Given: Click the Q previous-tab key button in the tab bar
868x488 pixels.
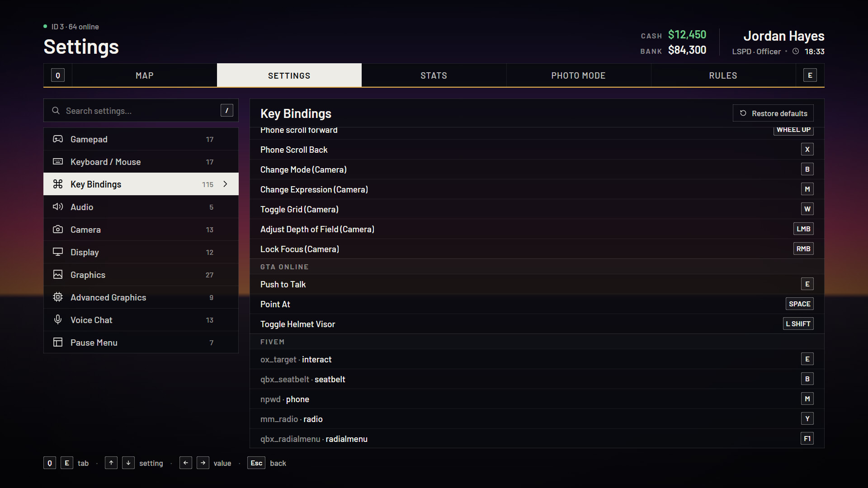Looking at the screenshot, I should 58,75.
